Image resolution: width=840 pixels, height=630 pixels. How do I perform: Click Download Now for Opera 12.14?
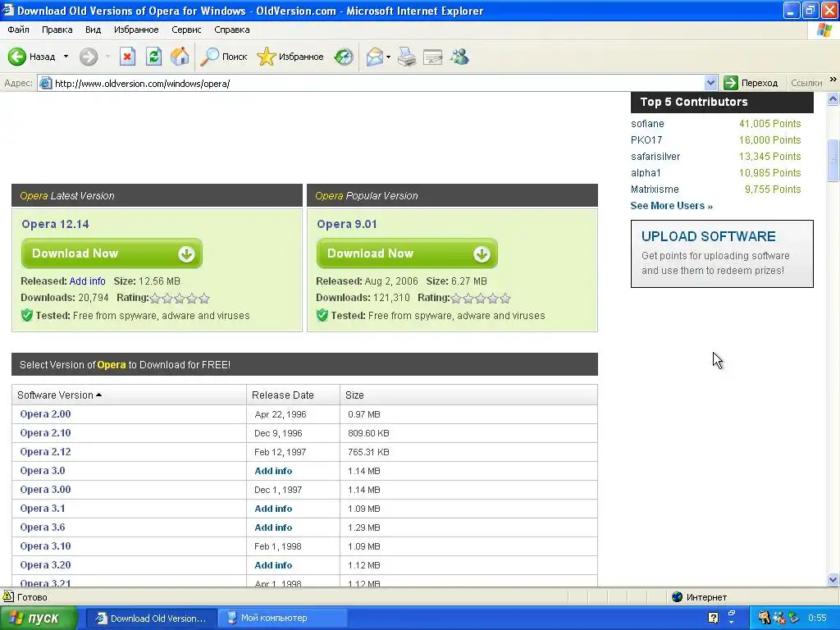[112, 253]
